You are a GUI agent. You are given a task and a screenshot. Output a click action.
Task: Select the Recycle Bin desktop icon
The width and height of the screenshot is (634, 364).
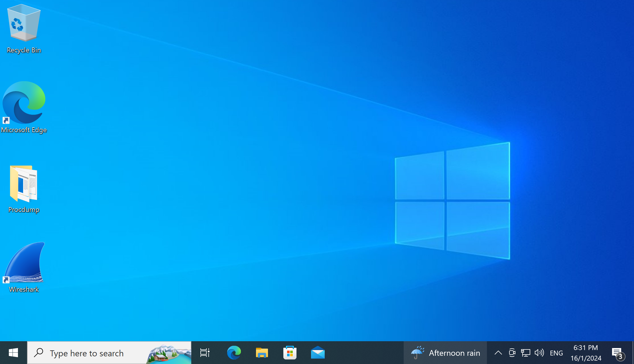24,29
